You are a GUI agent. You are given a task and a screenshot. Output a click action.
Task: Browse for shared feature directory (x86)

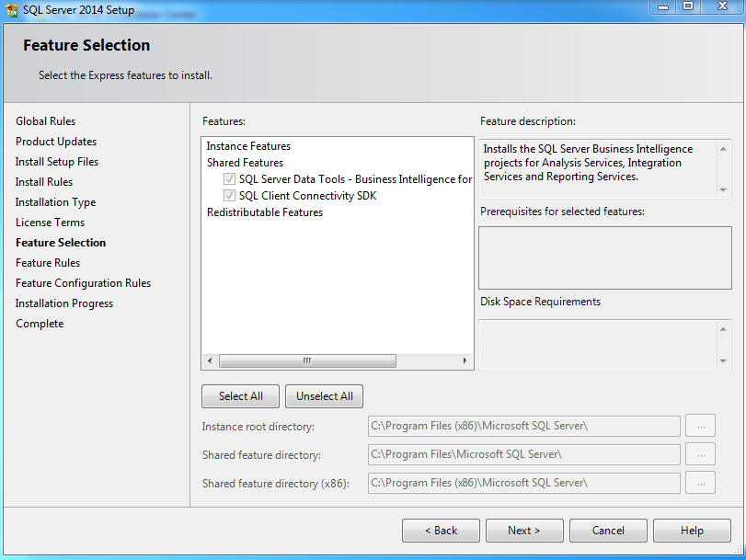click(700, 483)
